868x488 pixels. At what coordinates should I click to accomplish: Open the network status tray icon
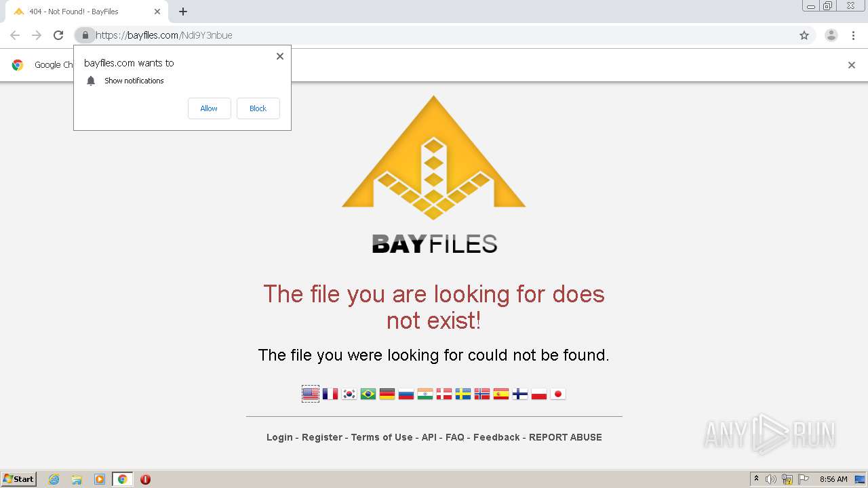click(x=787, y=479)
